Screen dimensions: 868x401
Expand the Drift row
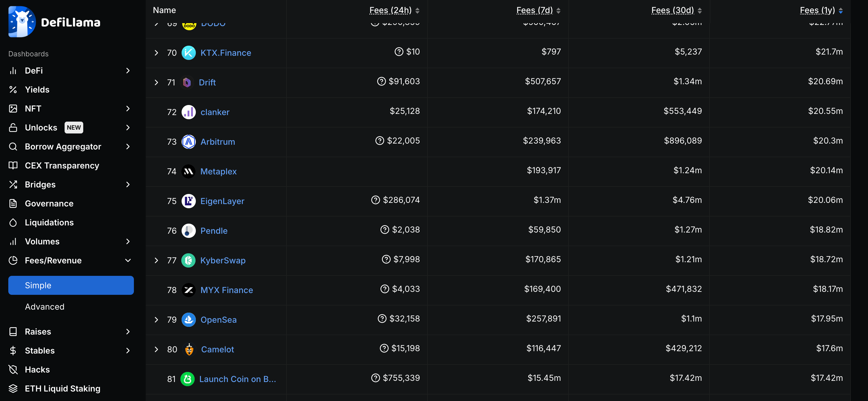(x=156, y=82)
